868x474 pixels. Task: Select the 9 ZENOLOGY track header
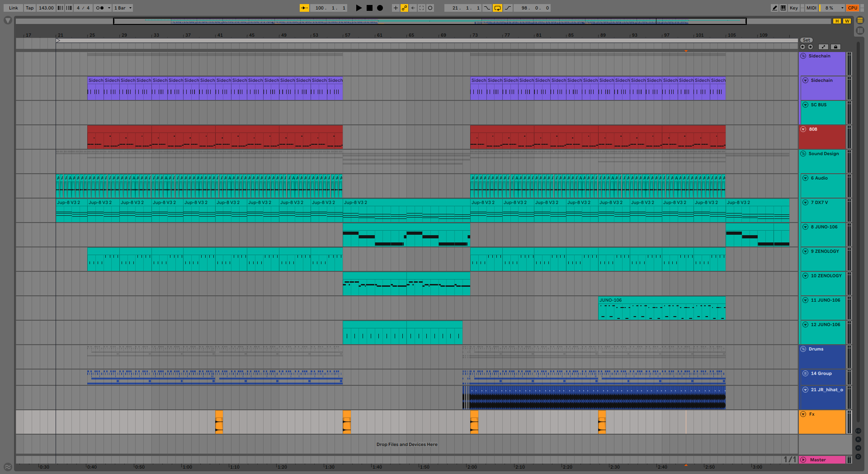coord(823,259)
